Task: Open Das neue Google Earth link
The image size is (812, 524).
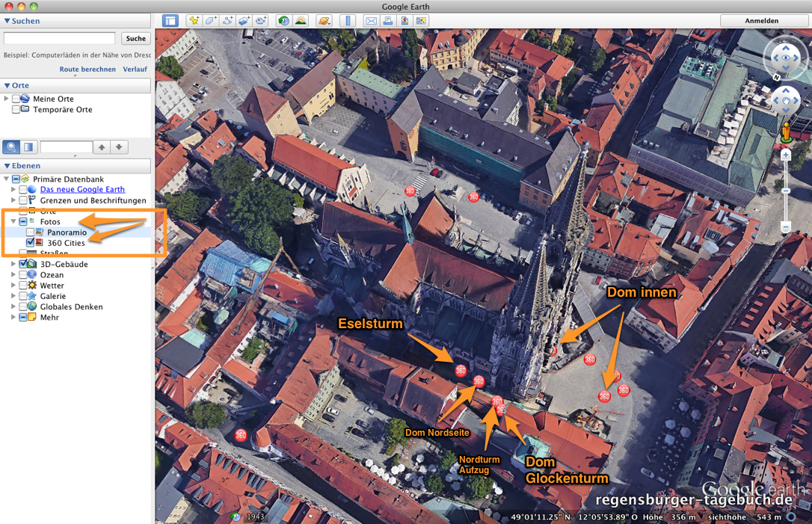Action: point(82,190)
